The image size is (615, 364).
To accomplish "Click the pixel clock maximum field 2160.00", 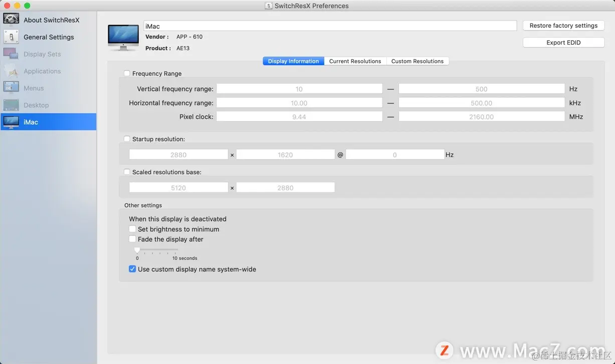I will pyautogui.click(x=482, y=116).
